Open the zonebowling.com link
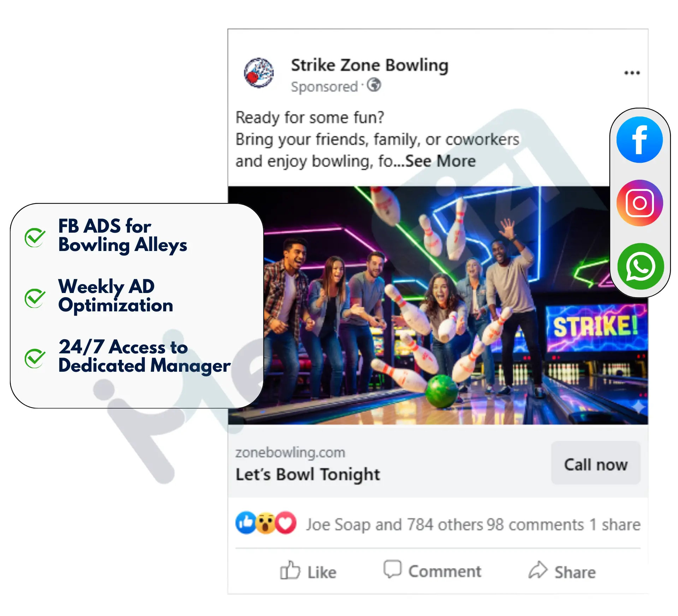 pyautogui.click(x=290, y=453)
